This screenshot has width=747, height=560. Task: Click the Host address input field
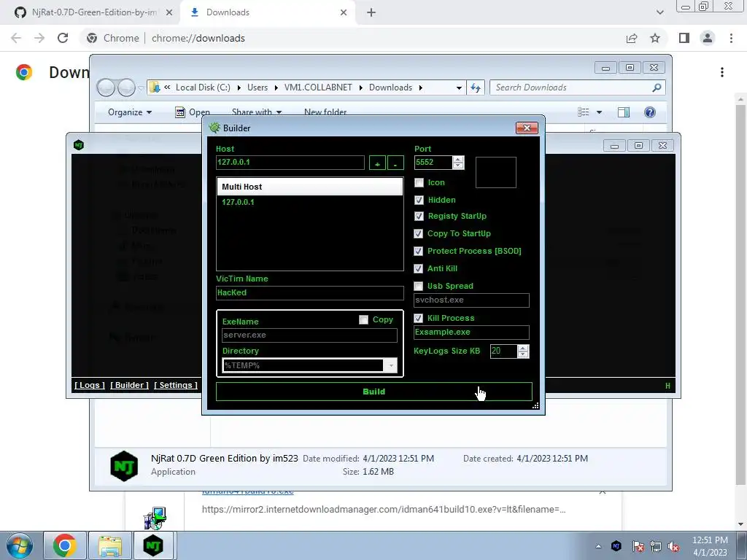(x=290, y=163)
